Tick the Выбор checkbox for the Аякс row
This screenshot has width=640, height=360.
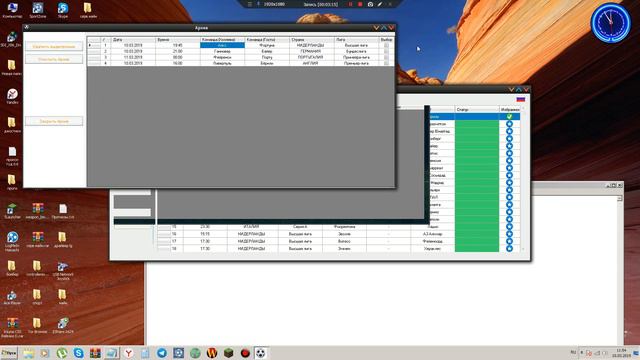pos(386,46)
